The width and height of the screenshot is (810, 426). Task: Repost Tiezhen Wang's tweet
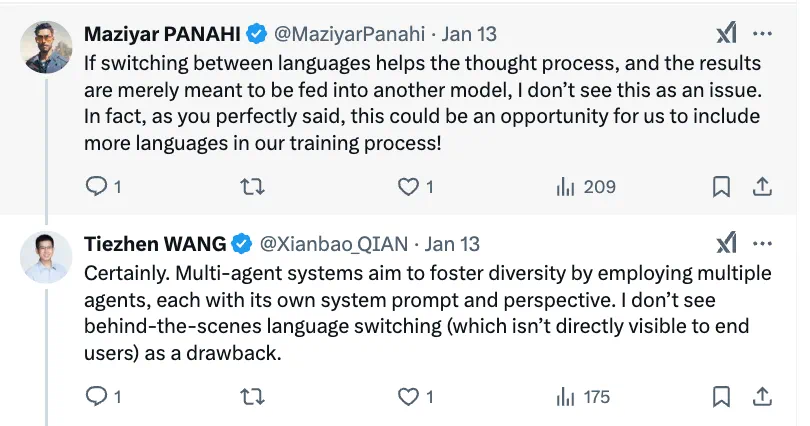(x=254, y=397)
